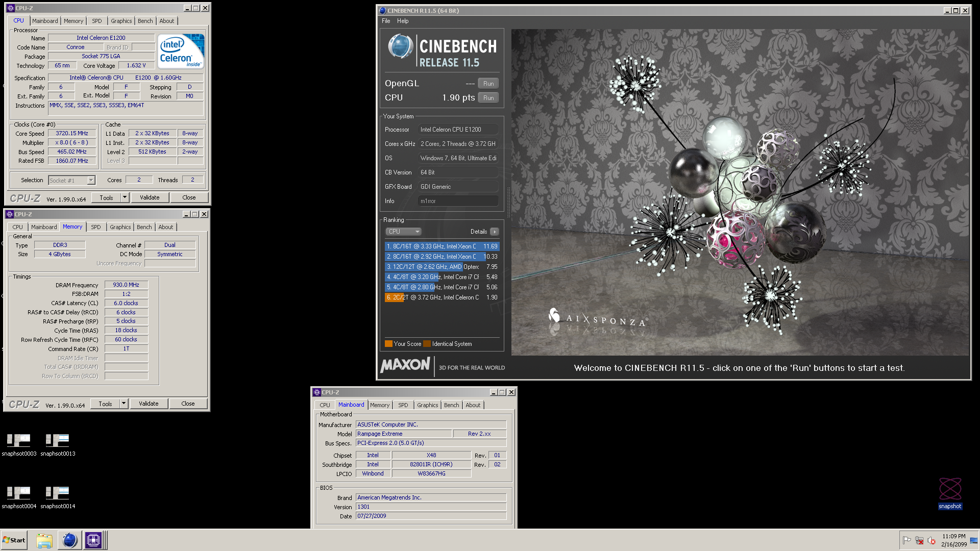The width and height of the screenshot is (980, 551).
Task: Click CPU-Z title icon in Memory window
Action: tap(10, 214)
